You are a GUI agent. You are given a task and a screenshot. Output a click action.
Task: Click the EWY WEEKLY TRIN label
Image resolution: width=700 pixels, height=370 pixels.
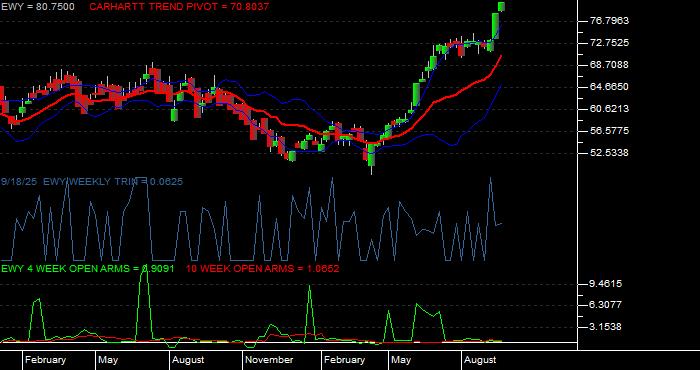(112, 182)
